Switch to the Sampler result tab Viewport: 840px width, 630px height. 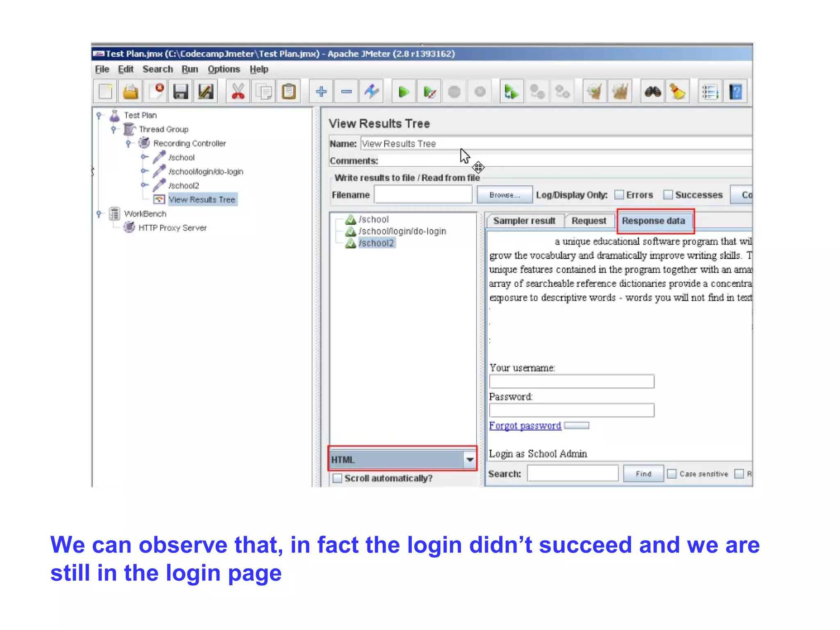(524, 221)
